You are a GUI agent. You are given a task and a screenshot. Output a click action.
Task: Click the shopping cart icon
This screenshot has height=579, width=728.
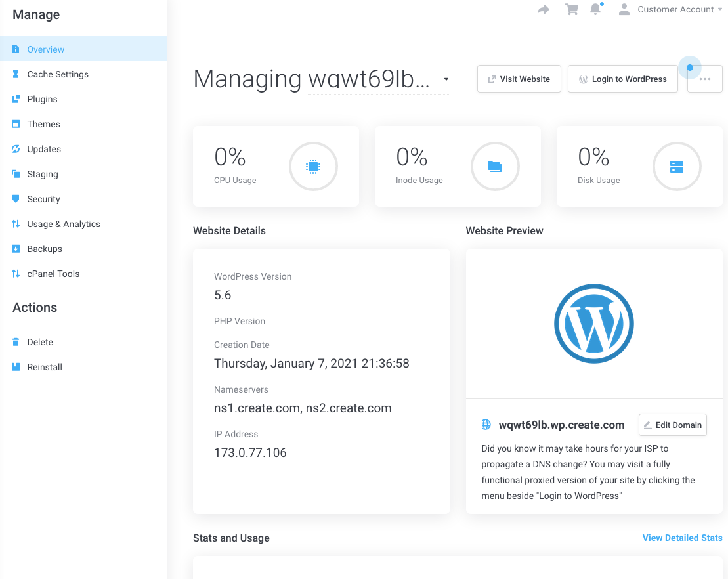571,10
